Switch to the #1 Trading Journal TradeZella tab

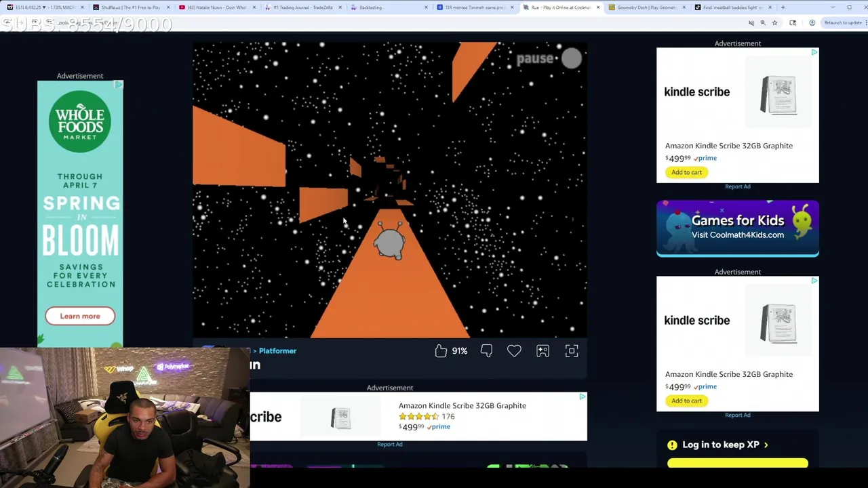point(303,7)
